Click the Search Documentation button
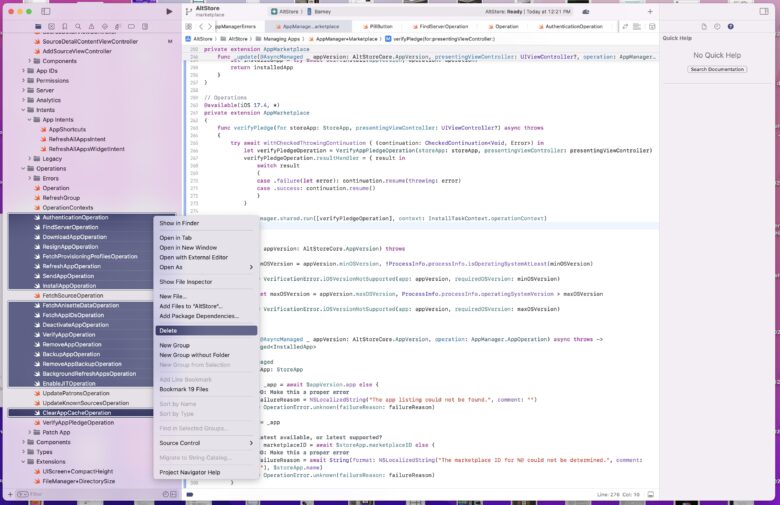The height and width of the screenshot is (505, 780). (717, 69)
